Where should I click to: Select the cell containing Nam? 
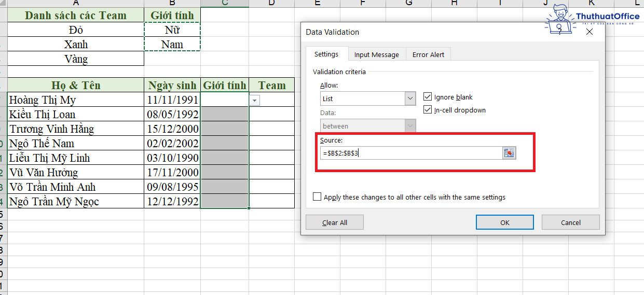click(x=172, y=44)
